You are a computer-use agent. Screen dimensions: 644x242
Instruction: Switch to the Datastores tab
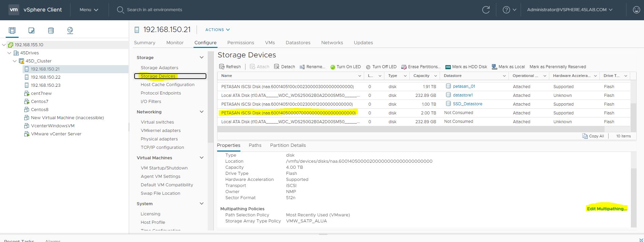[x=298, y=43]
